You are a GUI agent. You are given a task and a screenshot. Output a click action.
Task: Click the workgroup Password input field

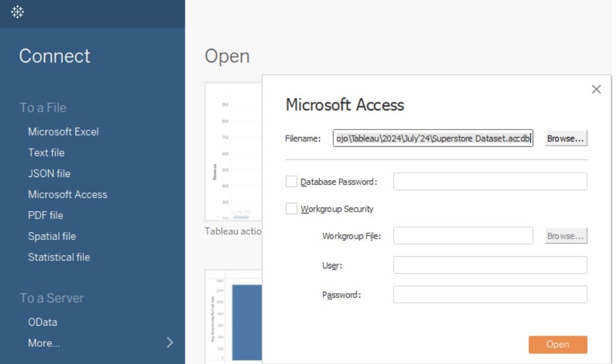(x=490, y=294)
